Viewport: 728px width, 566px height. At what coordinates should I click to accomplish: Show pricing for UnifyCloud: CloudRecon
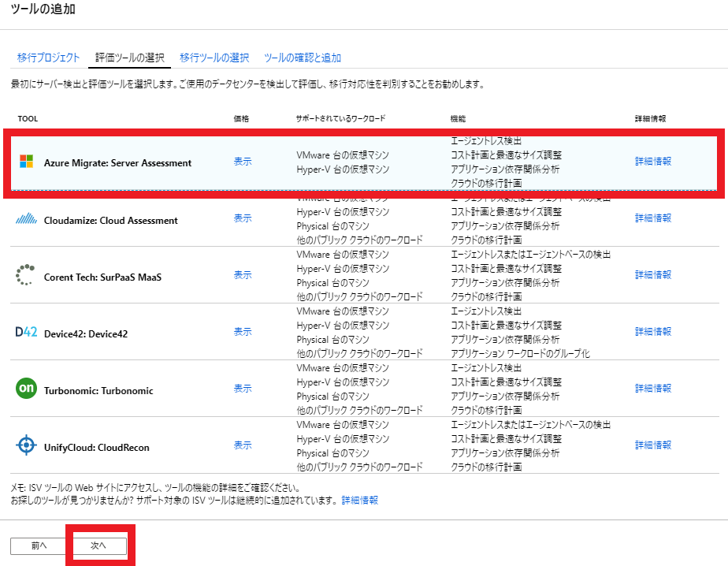(x=243, y=445)
